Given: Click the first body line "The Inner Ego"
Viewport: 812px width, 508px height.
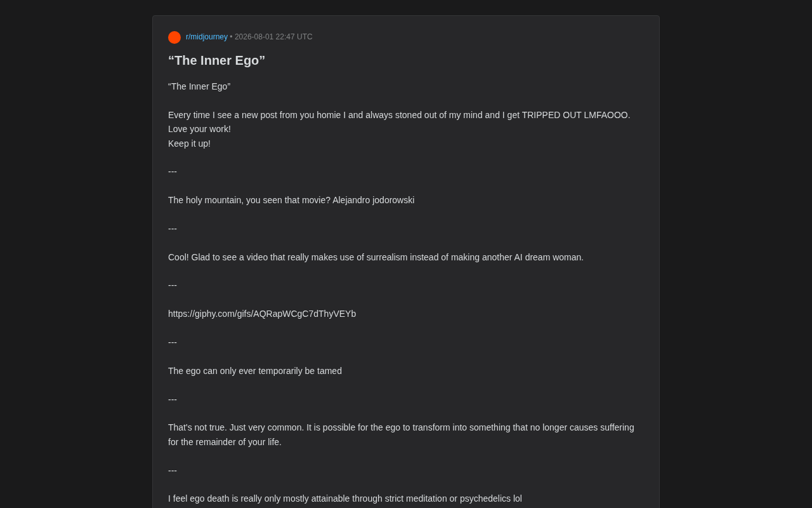Looking at the screenshot, I should click(x=199, y=86).
